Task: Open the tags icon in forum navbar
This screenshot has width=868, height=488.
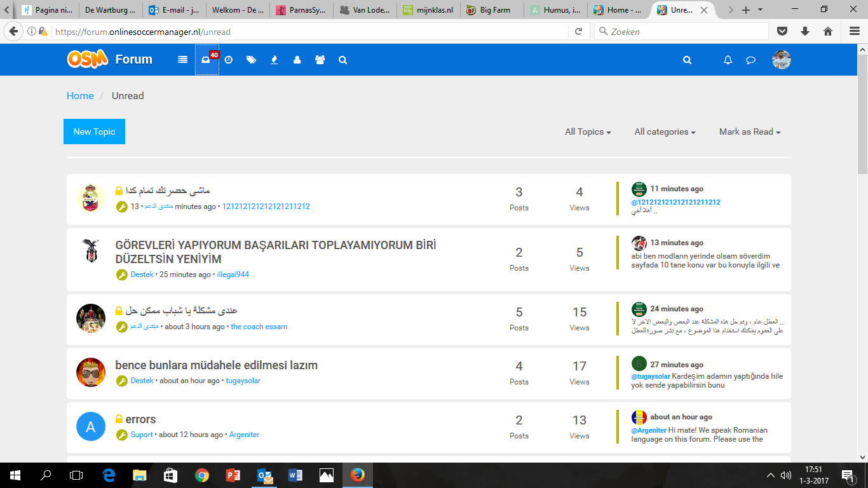Action: point(251,60)
